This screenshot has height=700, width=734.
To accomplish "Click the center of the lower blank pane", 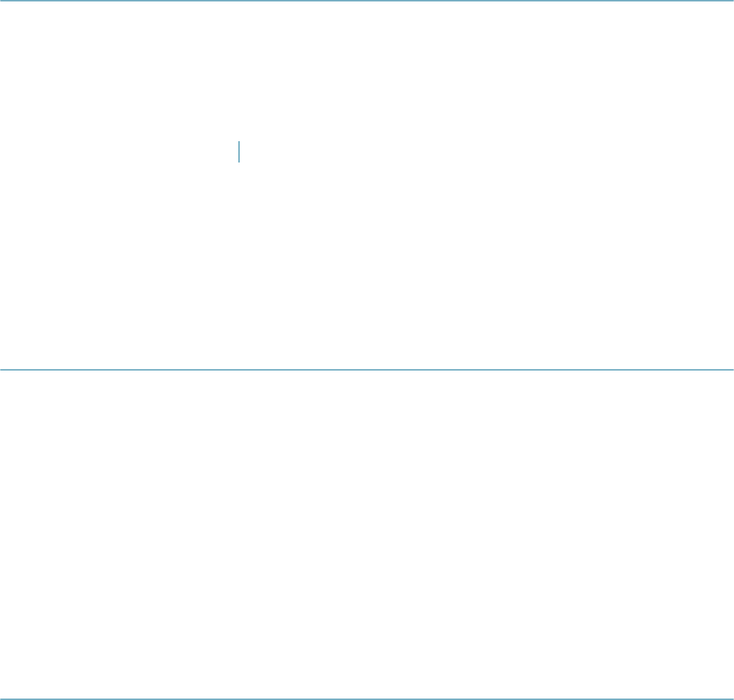I will [367, 535].
